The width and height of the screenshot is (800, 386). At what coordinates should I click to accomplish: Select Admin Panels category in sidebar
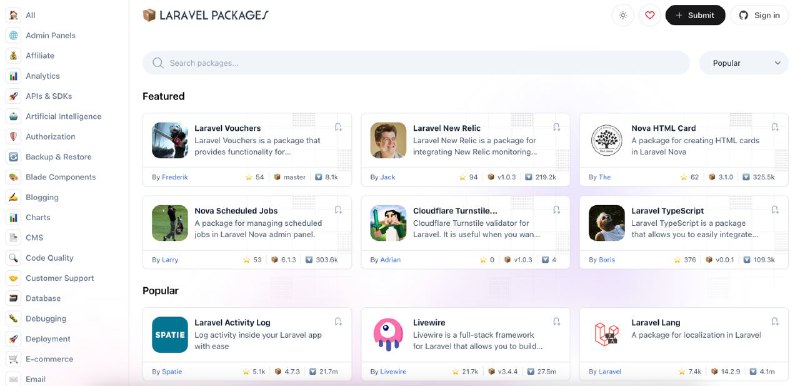tap(51, 35)
